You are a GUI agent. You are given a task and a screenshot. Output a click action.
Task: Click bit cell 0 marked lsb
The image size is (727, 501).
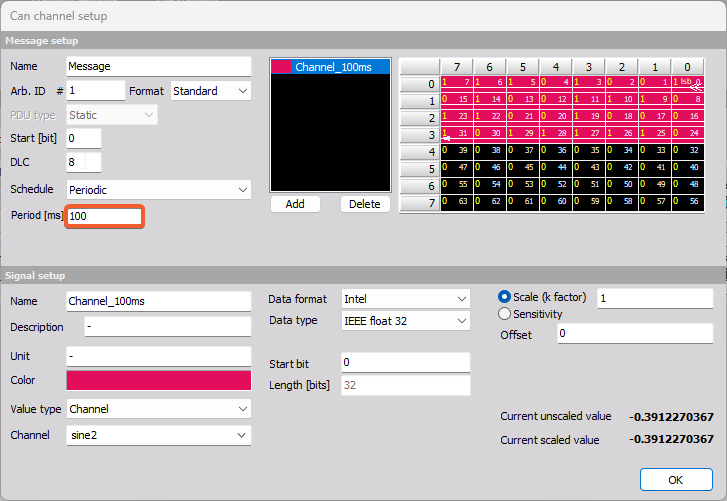(688, 82)
